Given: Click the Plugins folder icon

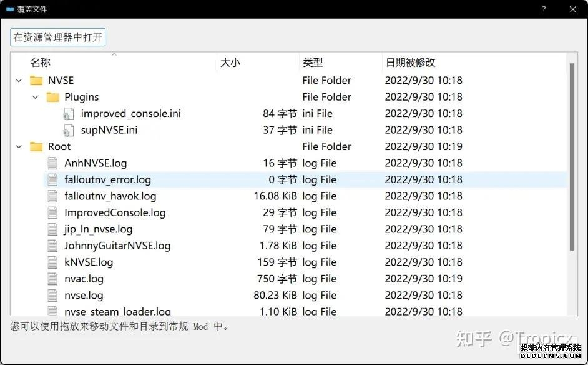Looking at the screenshot, I should (53, 97).
